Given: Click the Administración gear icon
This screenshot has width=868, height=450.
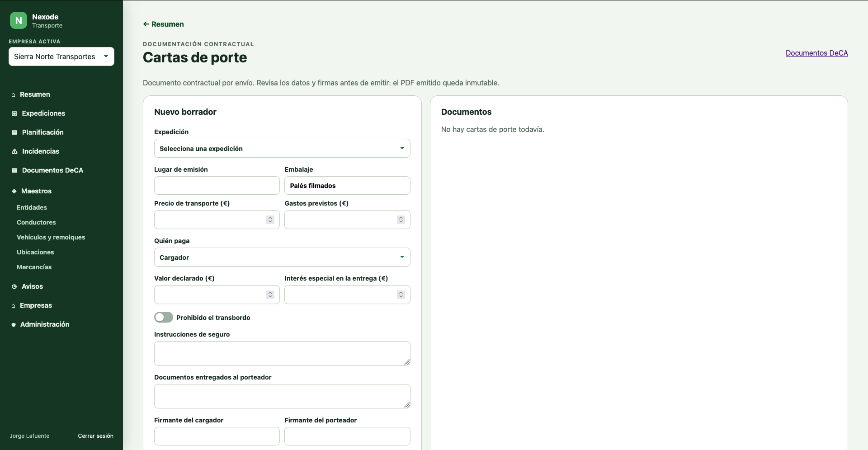Looking at the screenshot, I should point(14,324).
